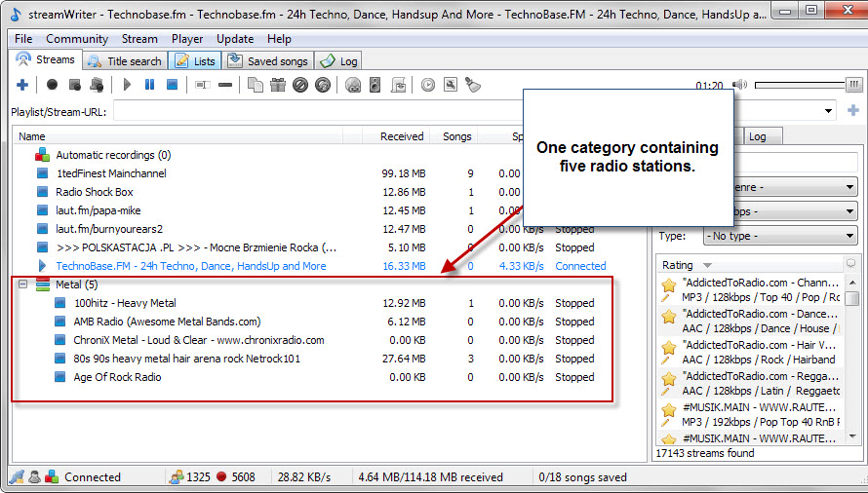Click the star icon for AddictedToRadio Chann... stream
Screen dimensions: 868x493
coord(669,284)
